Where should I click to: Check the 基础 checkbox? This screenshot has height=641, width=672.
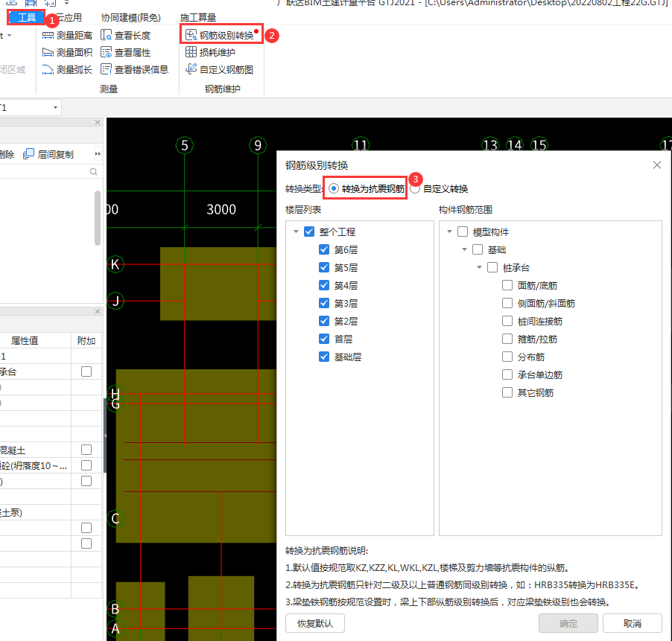click(x=478, y=249)
